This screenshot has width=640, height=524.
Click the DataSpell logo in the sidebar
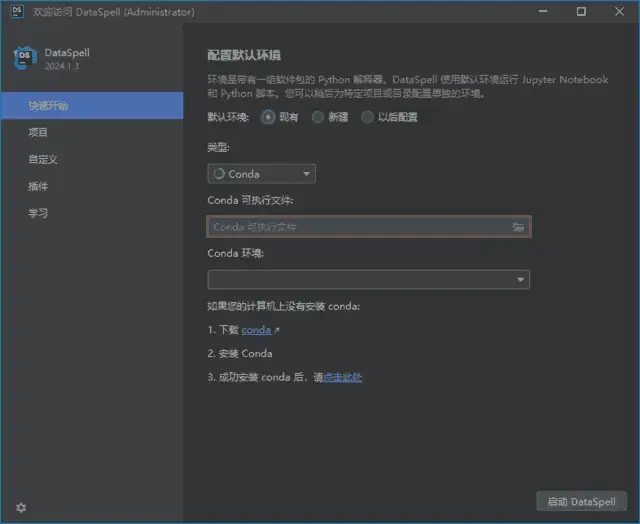click(25, 58)
